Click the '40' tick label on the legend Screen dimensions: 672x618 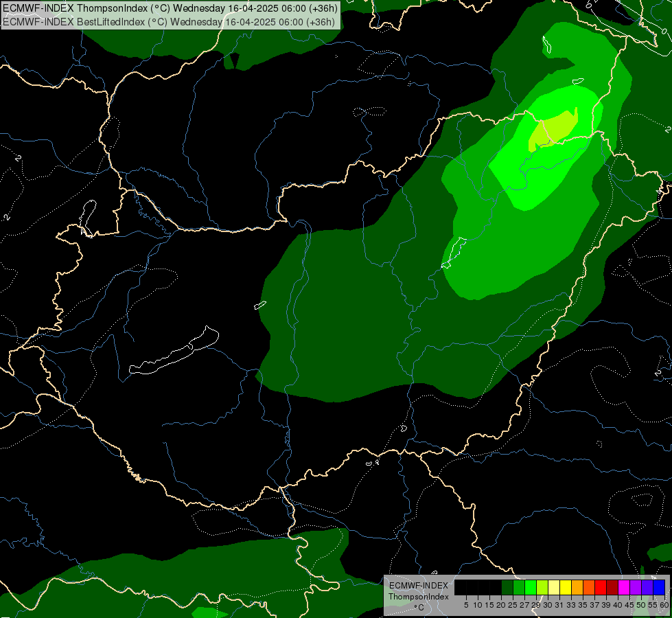[618, 605]
